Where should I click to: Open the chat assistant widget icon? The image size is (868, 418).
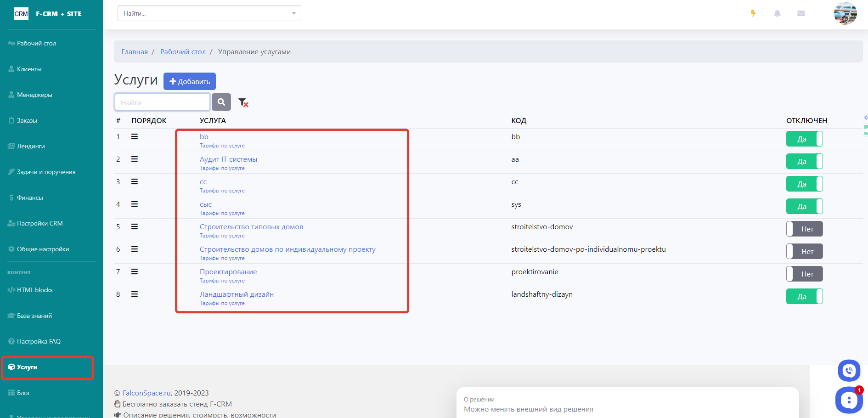[848, 400]
